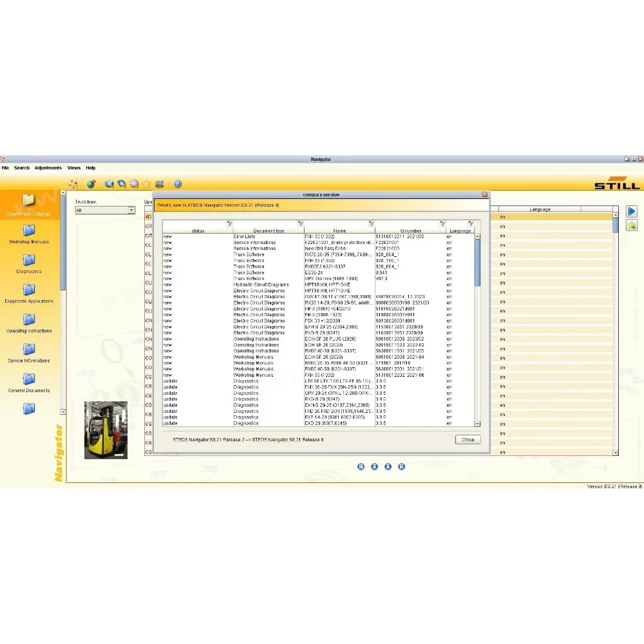Viewport: 644px width, 644px height.
Task: Open the Spare Parts Catalogs folder icon
Action: (28, 200)
